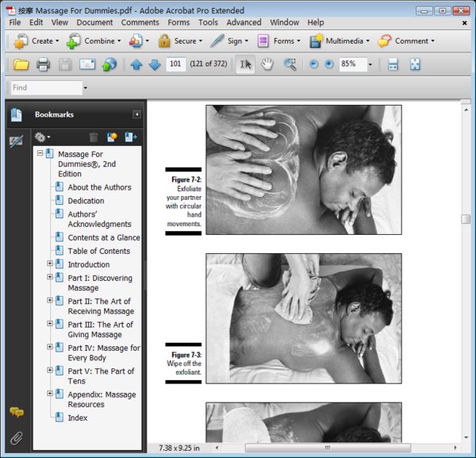Viewport: 476px width, 458px height.
Task: Click the grayed Save floppy icon
Action: pos(65,64)
